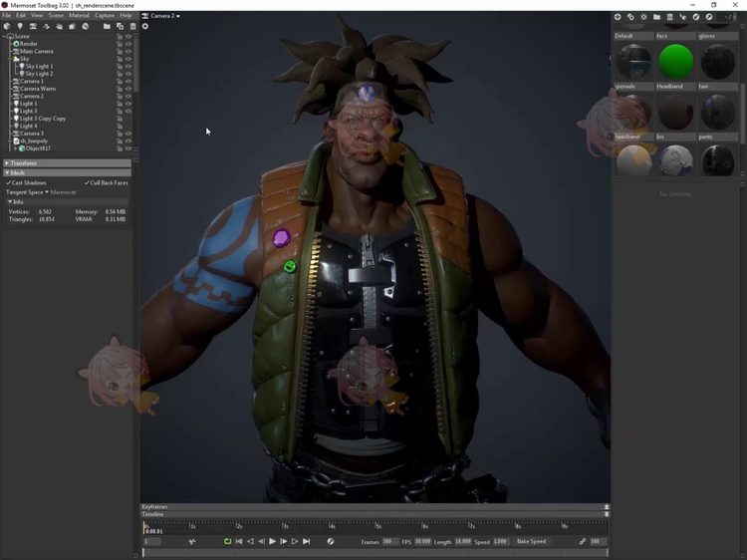The height and width of the screenshot is (560, 747).
Task: Click the material link hierarchy icon
Action: (x=682, y=17)
